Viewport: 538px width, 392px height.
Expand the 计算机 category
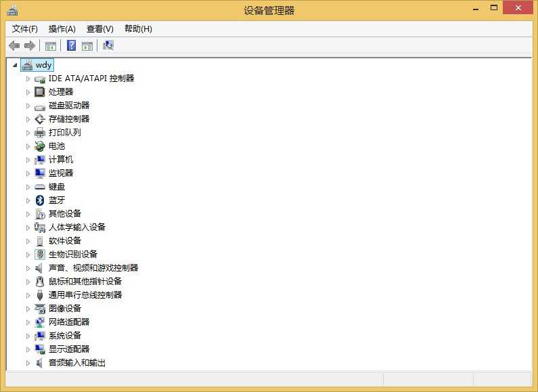pos(28,160)
